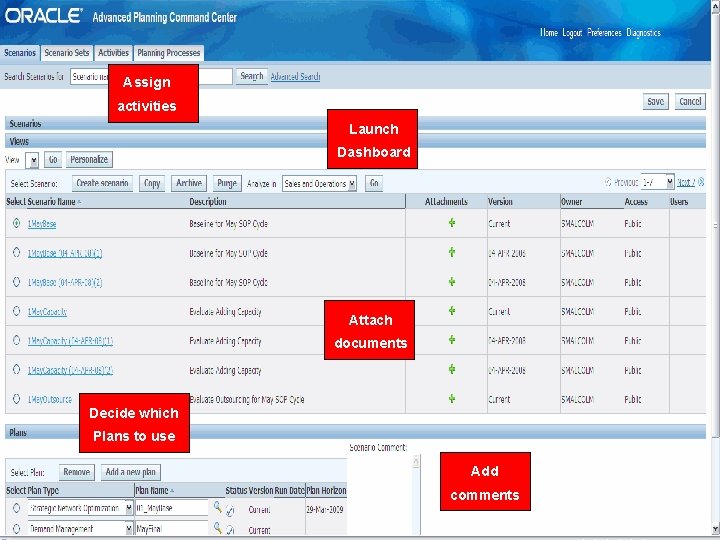Viewport: 720px width, 540px height.
Task: Open the Diagnostics link
Action: point(643,33)
